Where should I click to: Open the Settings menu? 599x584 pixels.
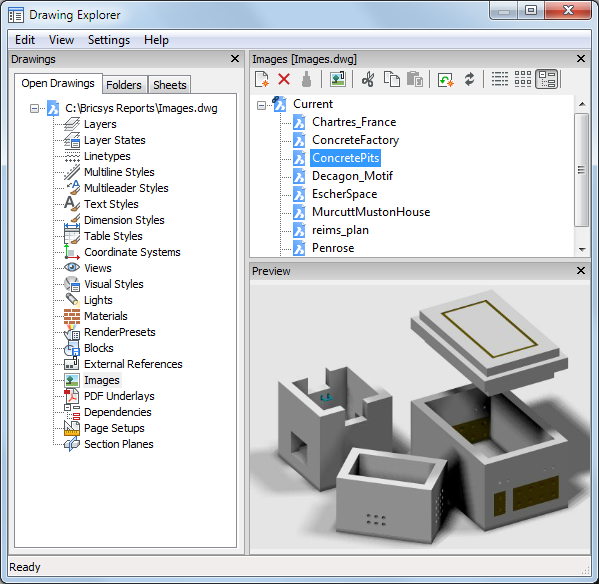pos(109,40)
